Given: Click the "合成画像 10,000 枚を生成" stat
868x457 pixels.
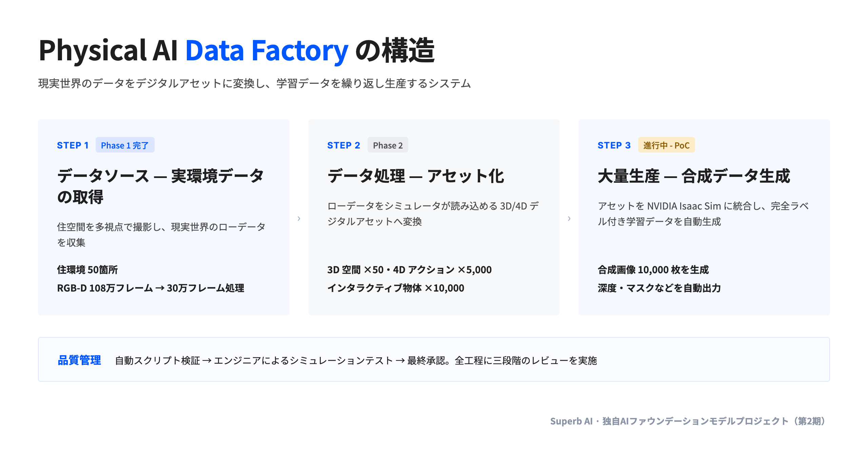Looking at the screenshot, I should 653,270.
